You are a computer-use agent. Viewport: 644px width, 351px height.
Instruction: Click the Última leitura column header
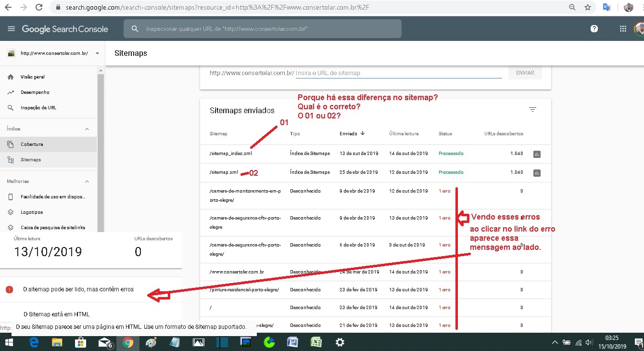click(404, 133)
